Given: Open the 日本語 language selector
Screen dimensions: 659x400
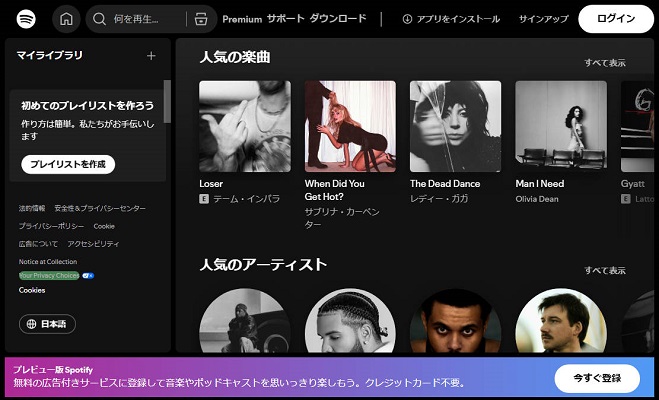Looking at the screenshot, I should click(x=47, y=324).
